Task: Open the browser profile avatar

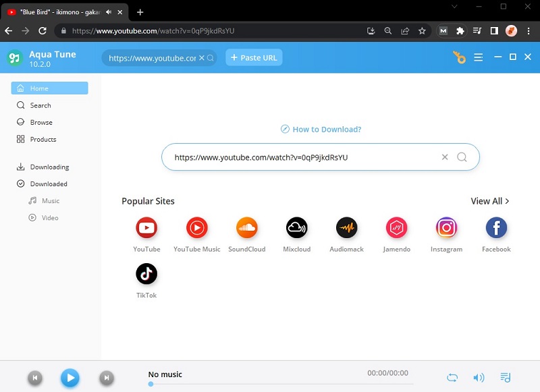Action: [x=511, y=31]
